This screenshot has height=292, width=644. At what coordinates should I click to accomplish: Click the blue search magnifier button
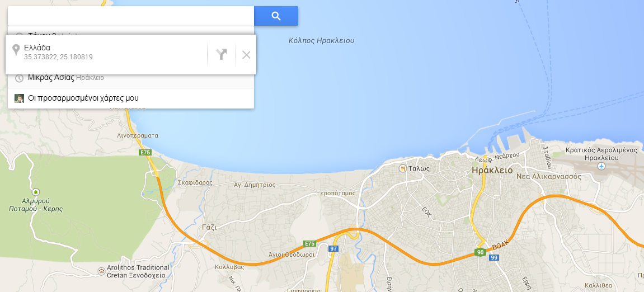pyautogui.click(x=276, y=16)
